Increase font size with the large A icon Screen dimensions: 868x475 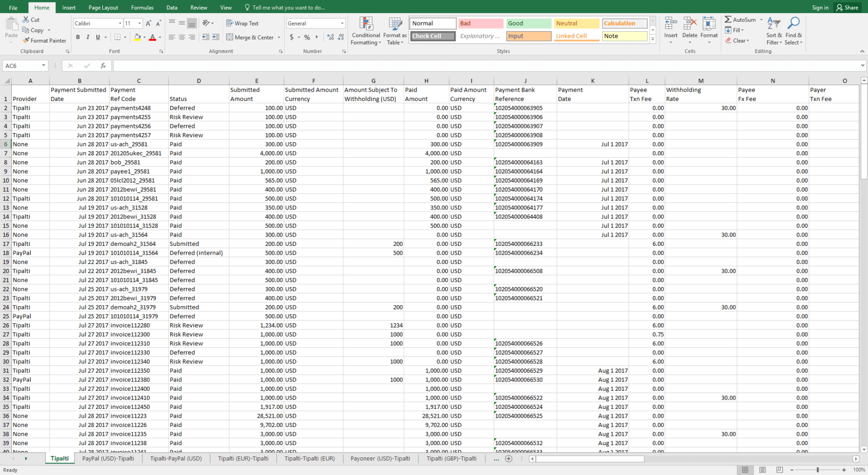[149, 24]
